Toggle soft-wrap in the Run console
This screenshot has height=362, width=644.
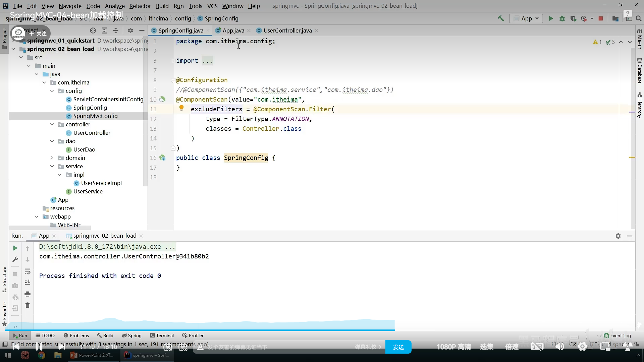click(28, 271)
